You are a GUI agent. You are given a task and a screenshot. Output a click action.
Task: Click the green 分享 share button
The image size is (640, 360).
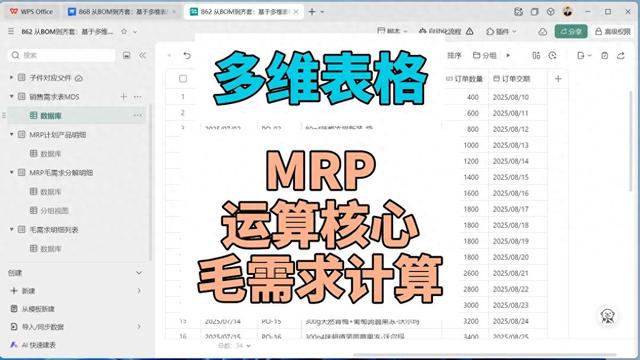571,31
